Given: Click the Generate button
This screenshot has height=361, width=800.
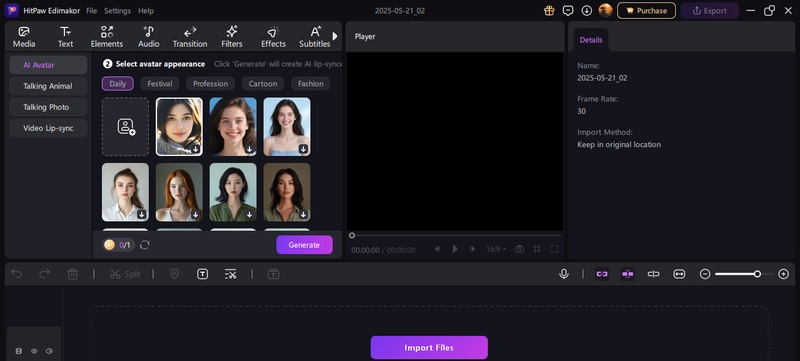Looking at the screenshot, I should [x=305, y=245].
